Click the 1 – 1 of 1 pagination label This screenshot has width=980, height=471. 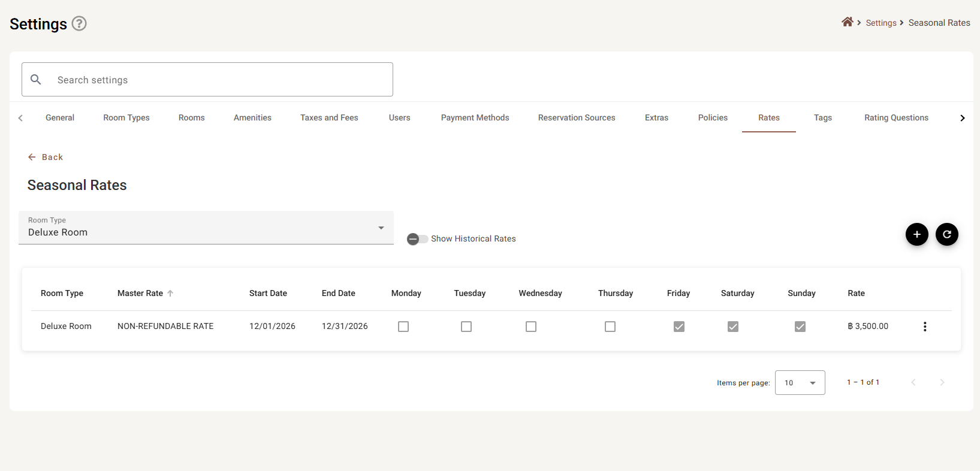[863, 382]
